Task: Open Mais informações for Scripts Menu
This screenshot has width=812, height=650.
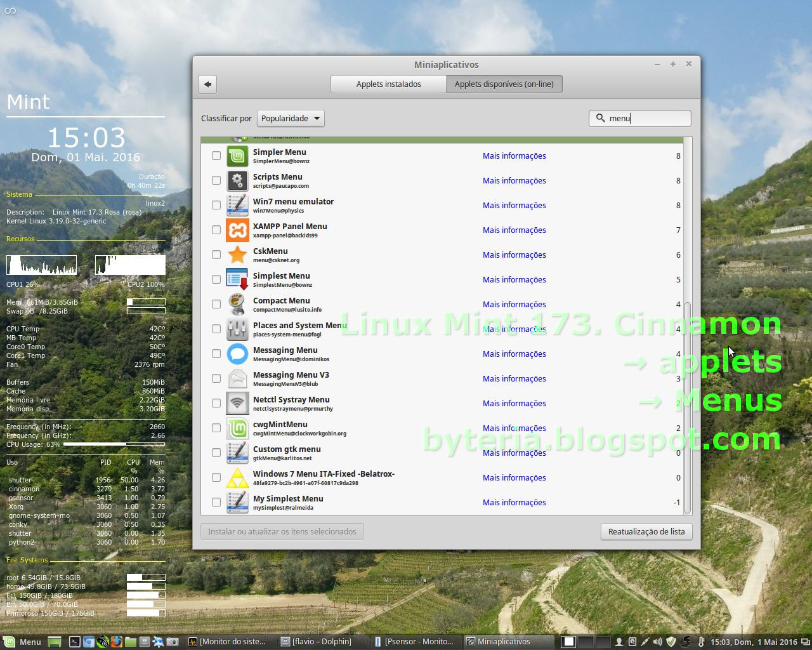Action: click(x=514, y=180)
